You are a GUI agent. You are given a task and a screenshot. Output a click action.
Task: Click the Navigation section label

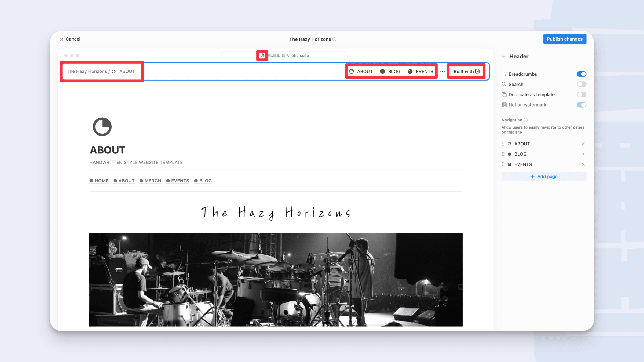(512, 120)
